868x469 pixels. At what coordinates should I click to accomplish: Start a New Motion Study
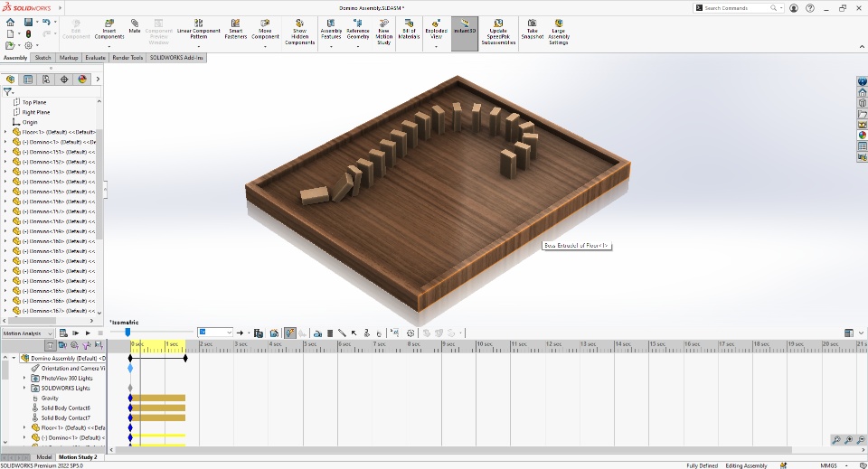(x=383, y=32)
